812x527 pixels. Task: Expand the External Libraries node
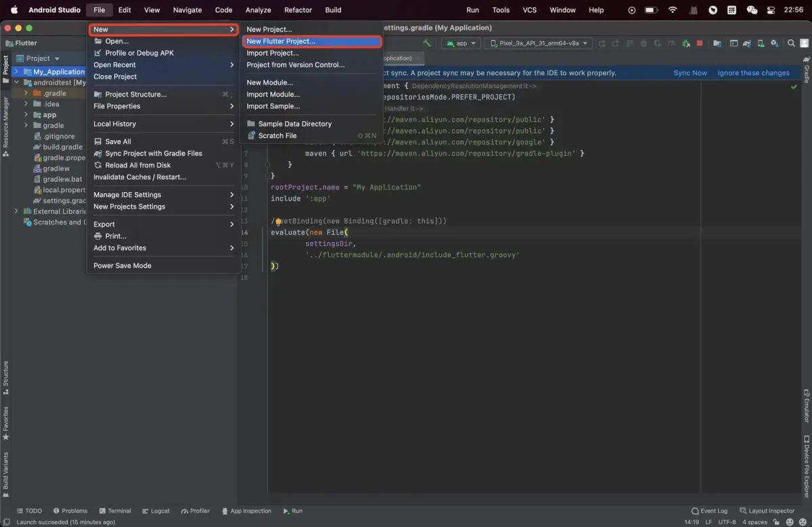[16, 211]
